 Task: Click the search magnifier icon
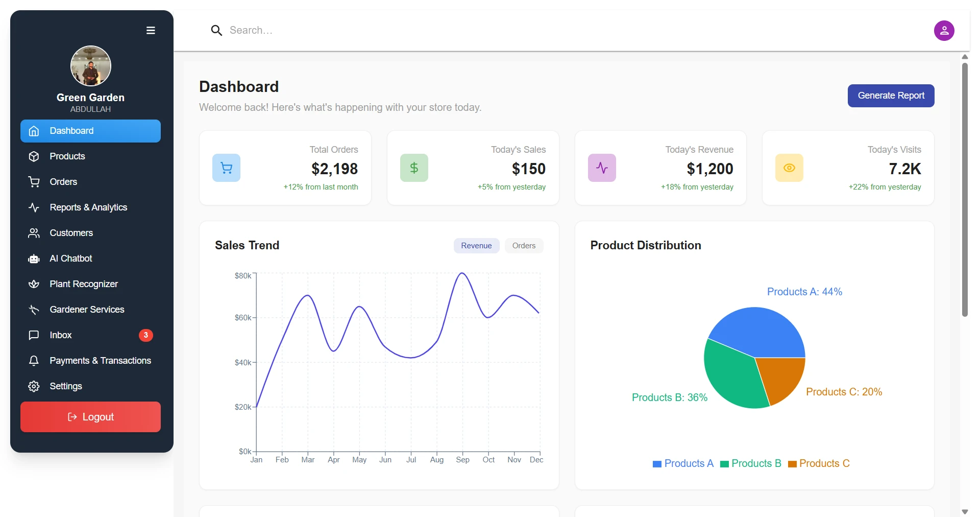(x=216, y=31)
